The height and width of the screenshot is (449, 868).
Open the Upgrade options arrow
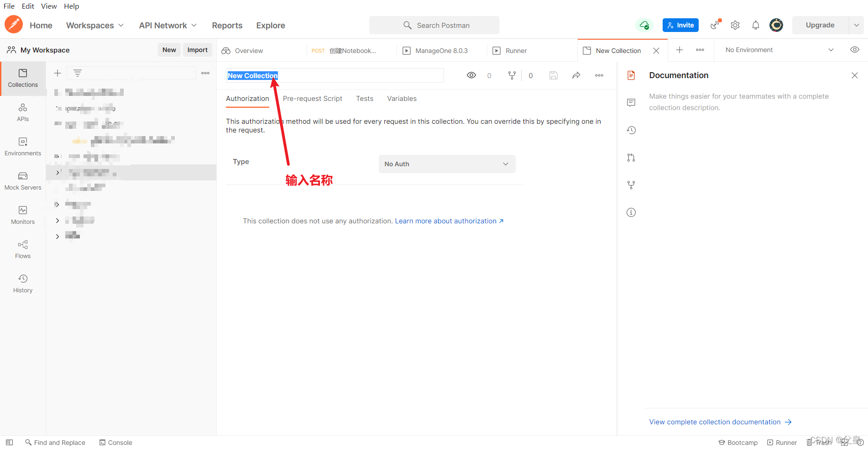[857, 25]
